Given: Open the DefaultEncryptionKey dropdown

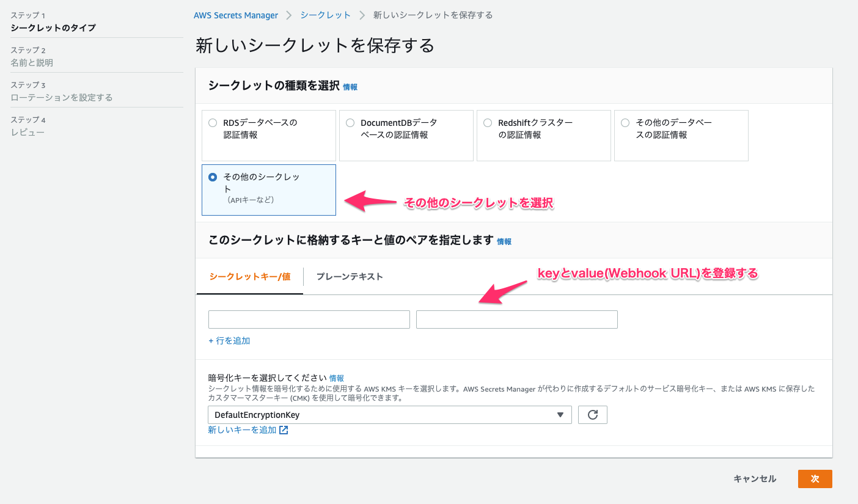Looking at the screenshot, I should (x=390, y=415).
